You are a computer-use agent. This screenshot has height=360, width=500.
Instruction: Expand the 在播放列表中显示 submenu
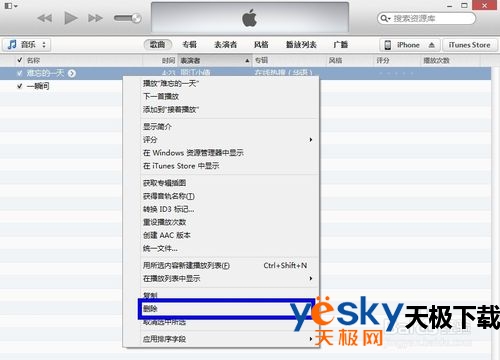pyautogui.click(x=221, y=279)
